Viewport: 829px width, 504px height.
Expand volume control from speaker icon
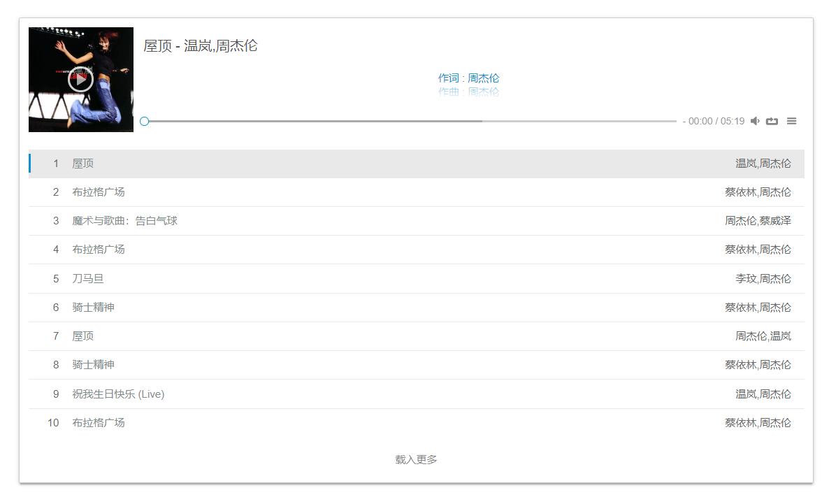tap(754, 121)
